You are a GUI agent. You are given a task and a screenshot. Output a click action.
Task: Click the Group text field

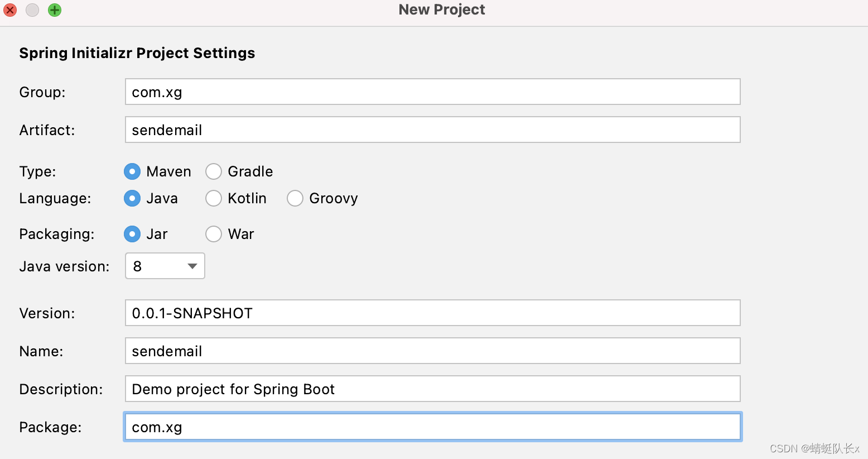pos(432,92)
